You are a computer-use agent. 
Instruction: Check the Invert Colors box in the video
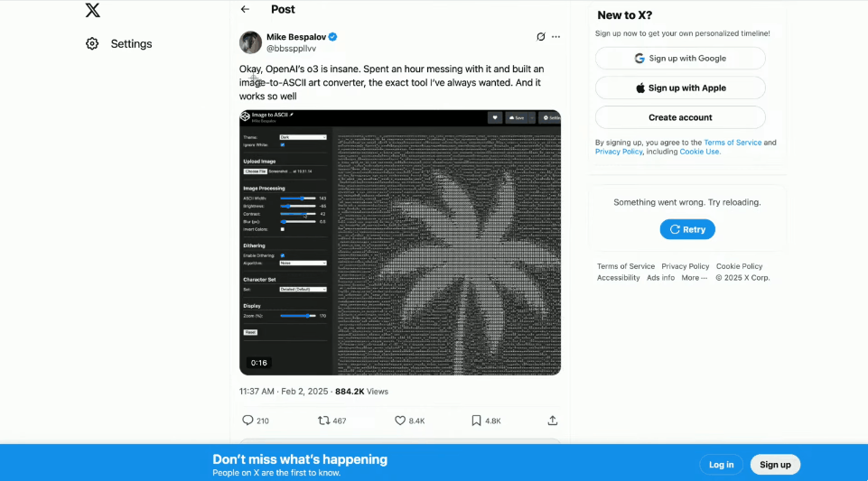[282, 229]
